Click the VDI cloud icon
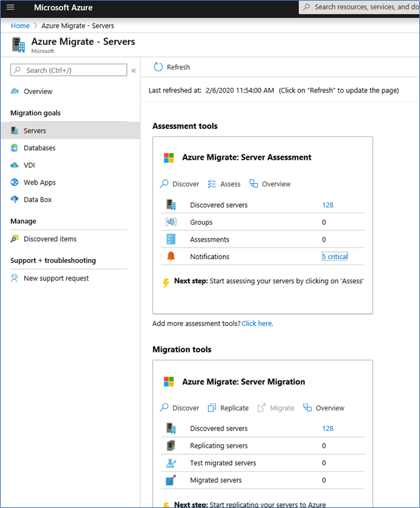Viewport: 420px width, 508px height. [x=15, y=165]
